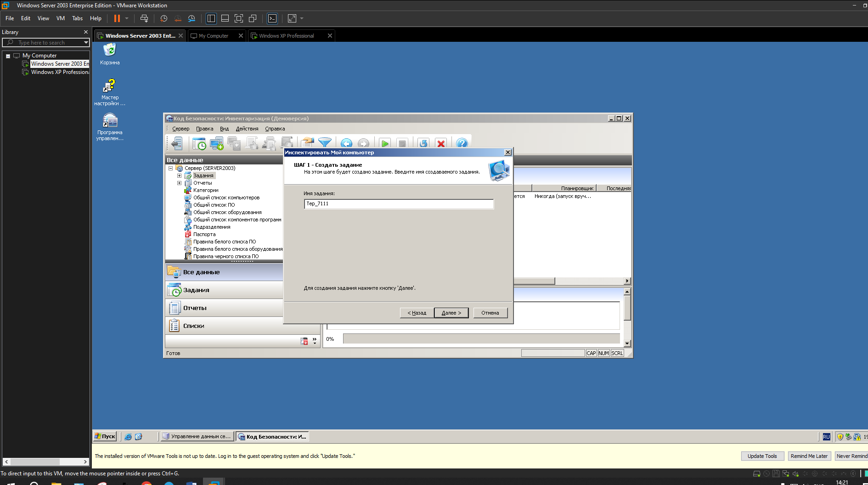Click the add computer toolbar icon
The width and height of the screenshot is (868, 485).
[216, 144]
